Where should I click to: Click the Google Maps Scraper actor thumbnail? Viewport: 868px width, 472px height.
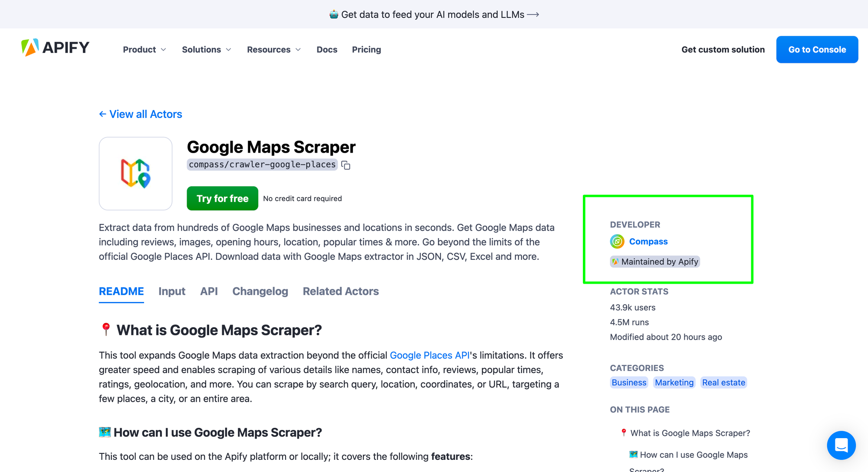pyautogui.click(x=135, y=173)
